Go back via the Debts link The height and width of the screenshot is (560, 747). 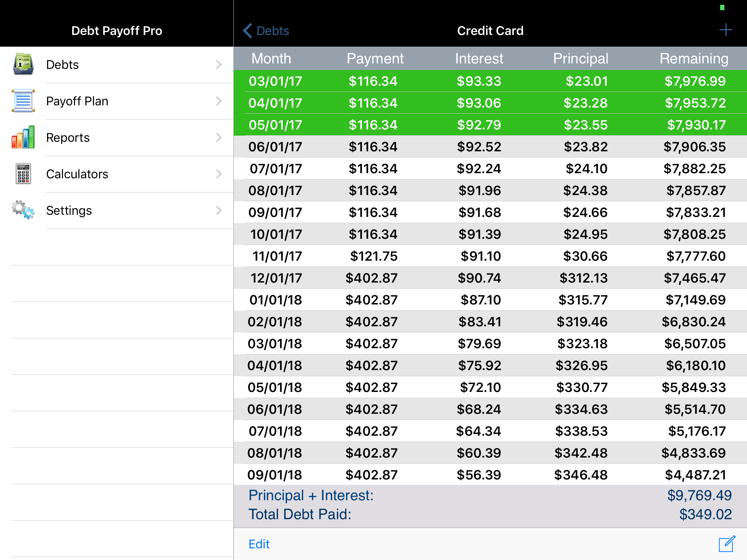tap(272, 31)
